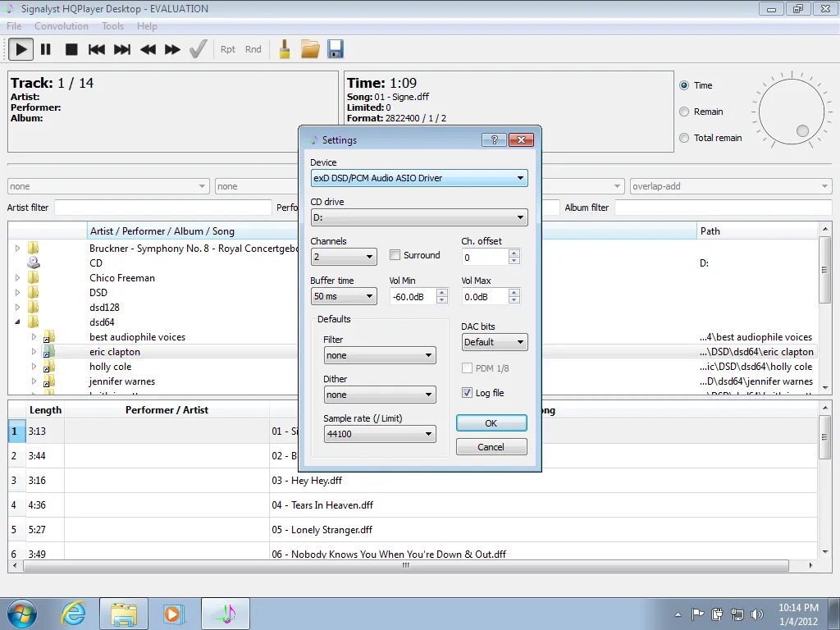Image resolution: width=840 pixels, height=630 pixels.
Task: Click the system tray volume speaker icon
Action: pyautogui.click(x=757, y=614)
